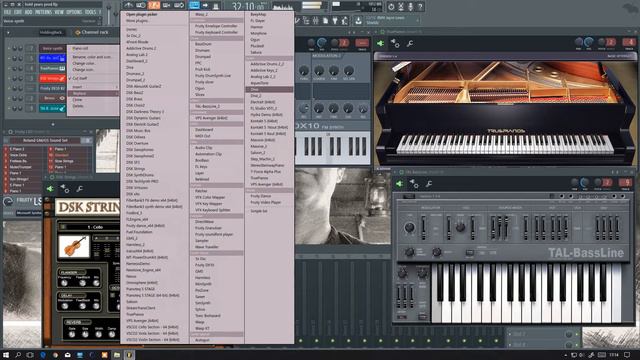Image resolution: width=640 pixels, height=360 pixels.
Task: Click the microphone one-click recording icon
Action: [x=410, y=7]
